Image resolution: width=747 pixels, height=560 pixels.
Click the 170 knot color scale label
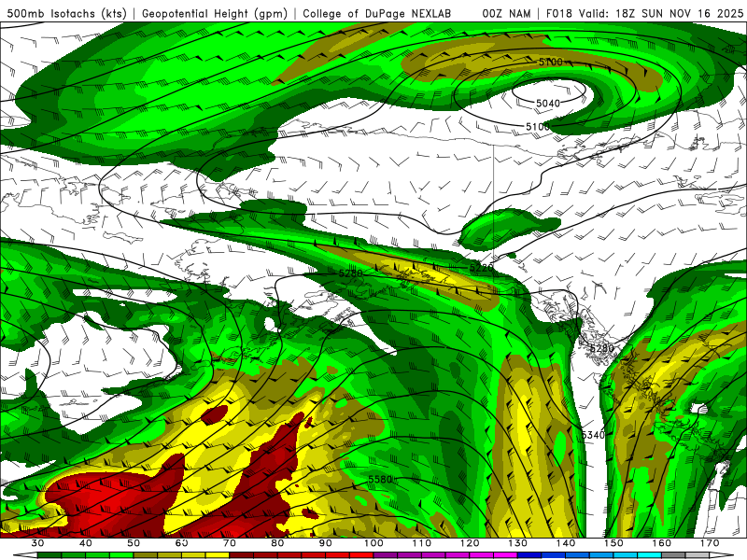point(710,543)
